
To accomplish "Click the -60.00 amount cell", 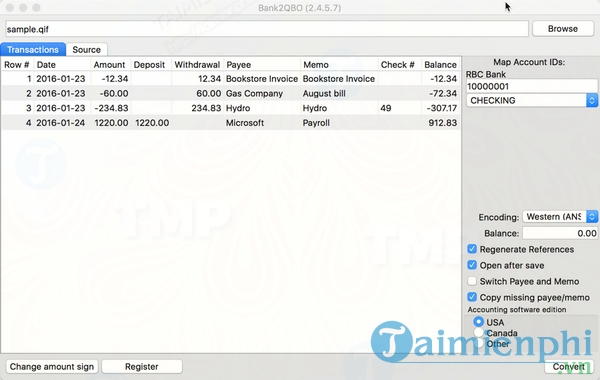I will 111,93.
